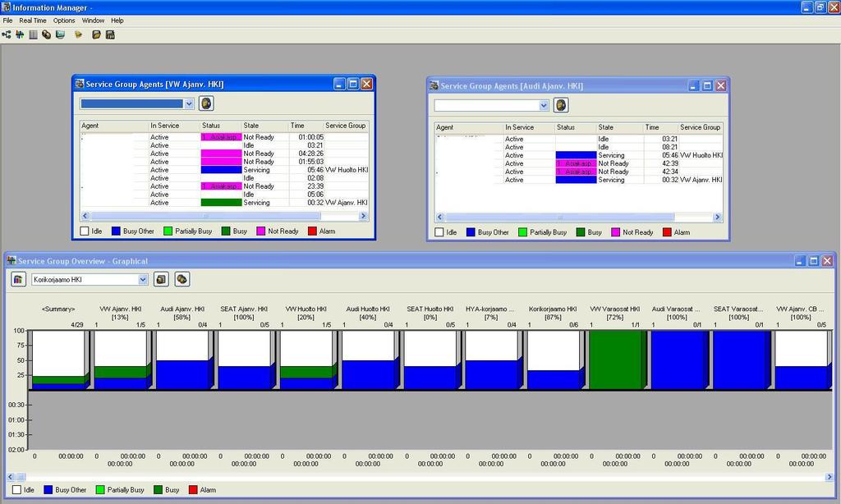The width and height of the screenshot is (841, 504).
Task: Click round icon button in VW Ajanv. window
Action: pyautogui.click(x=206, y=103)
